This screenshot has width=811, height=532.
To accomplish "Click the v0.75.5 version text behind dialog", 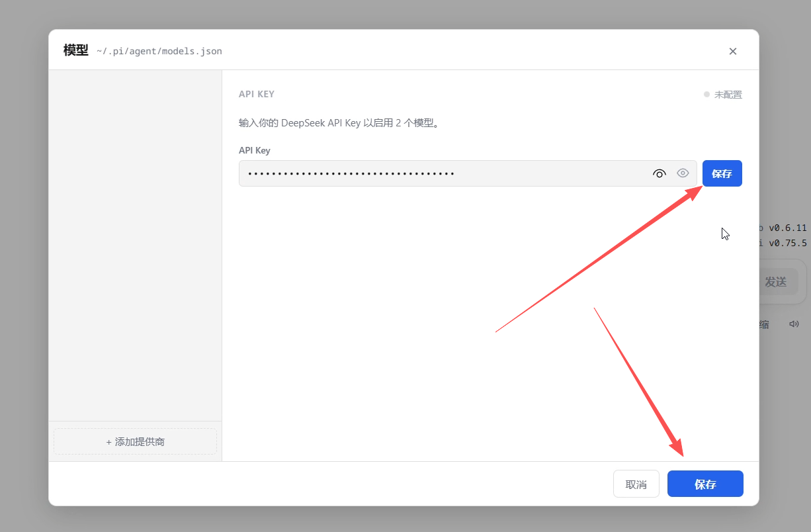I will 787,243.
